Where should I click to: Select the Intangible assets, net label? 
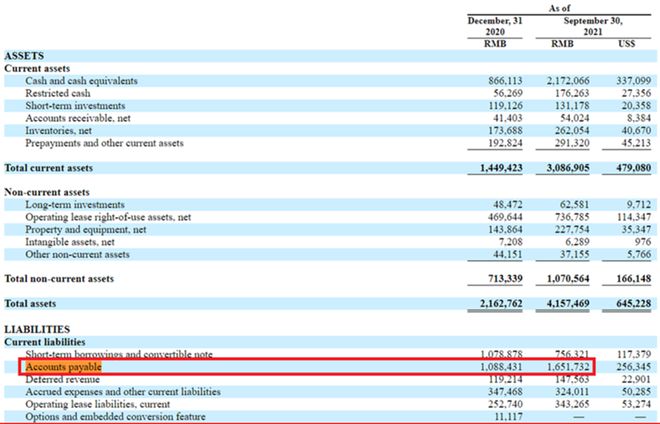point(68,241)
